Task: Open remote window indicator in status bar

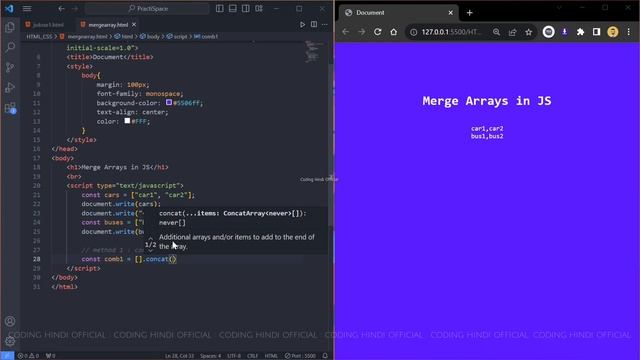Action: point(7,356)
